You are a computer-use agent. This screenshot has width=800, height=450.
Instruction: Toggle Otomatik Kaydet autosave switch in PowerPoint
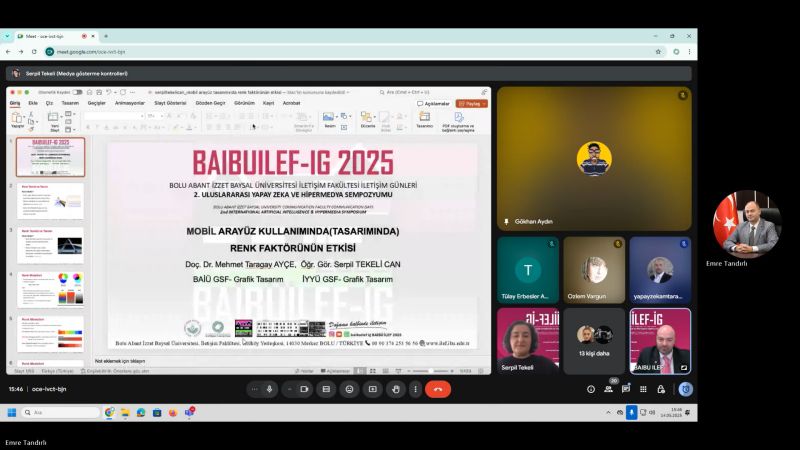[77, 92]
